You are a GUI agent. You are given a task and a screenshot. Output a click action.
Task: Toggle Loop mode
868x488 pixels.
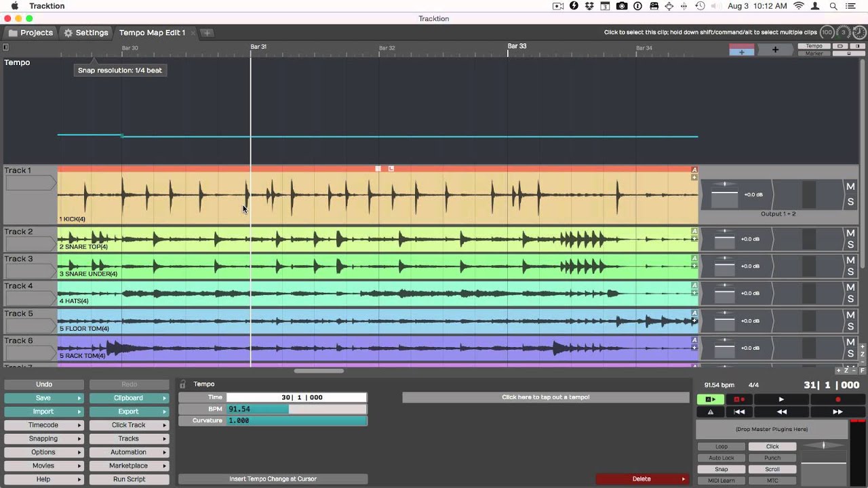(x=722, y=447)
